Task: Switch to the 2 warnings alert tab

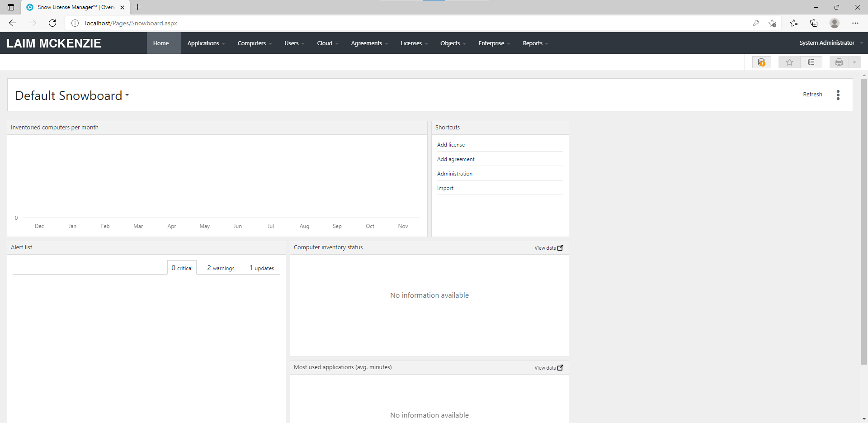Action: 221,268
